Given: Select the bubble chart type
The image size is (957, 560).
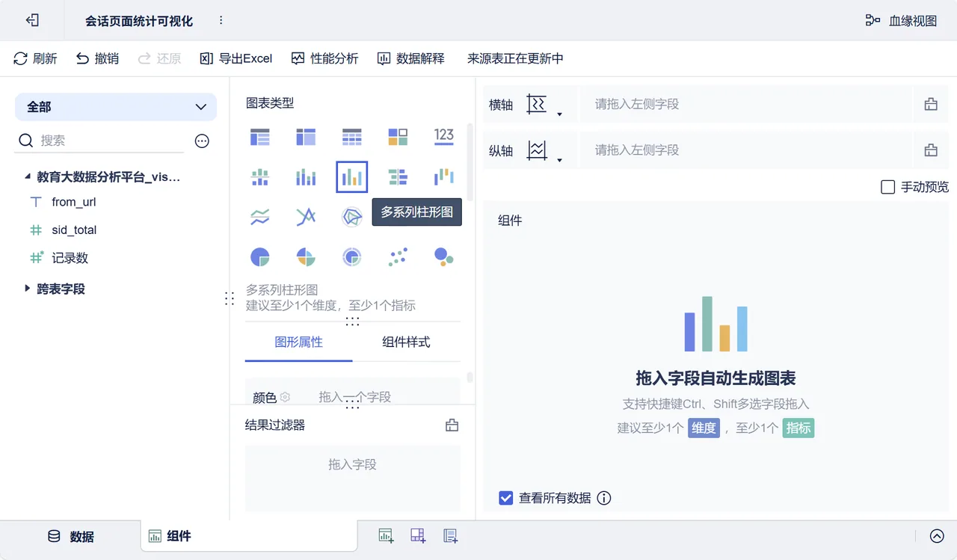Looking at the screenshot, I should tap(444, 257).
